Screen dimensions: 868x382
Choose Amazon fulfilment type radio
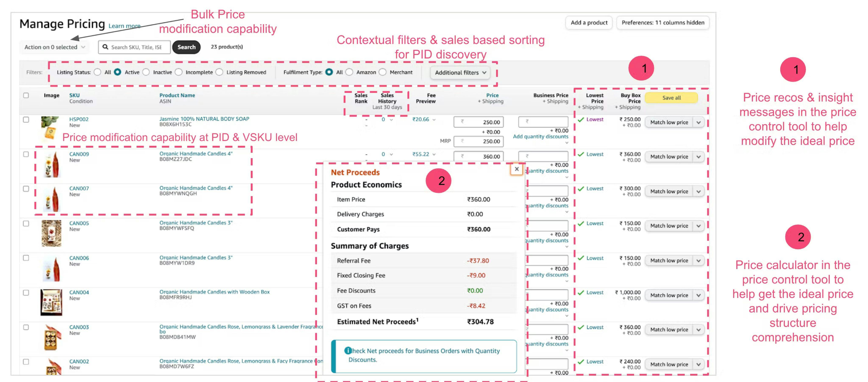pos(349,72)
